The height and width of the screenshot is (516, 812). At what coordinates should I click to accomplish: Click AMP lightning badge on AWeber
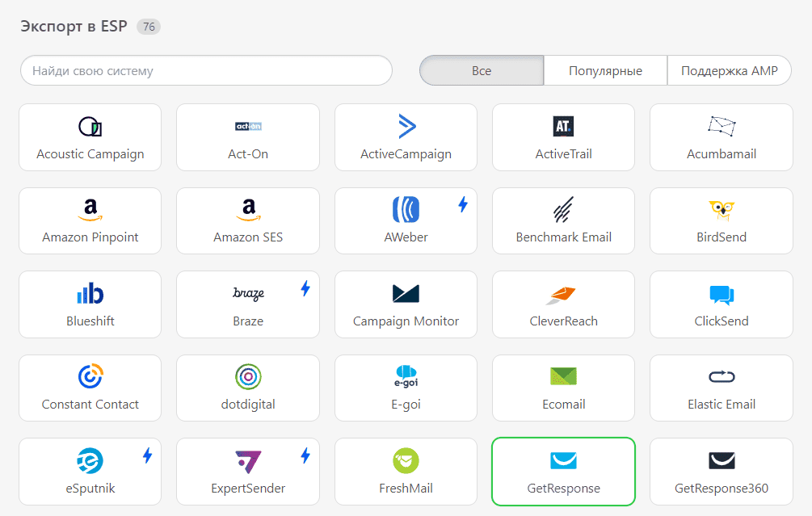463,205
